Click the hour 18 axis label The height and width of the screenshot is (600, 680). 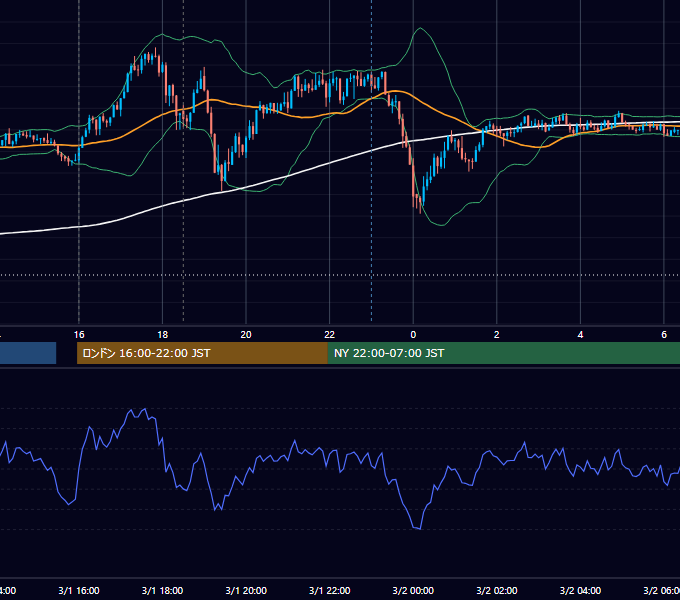click(x=162, y=335)
